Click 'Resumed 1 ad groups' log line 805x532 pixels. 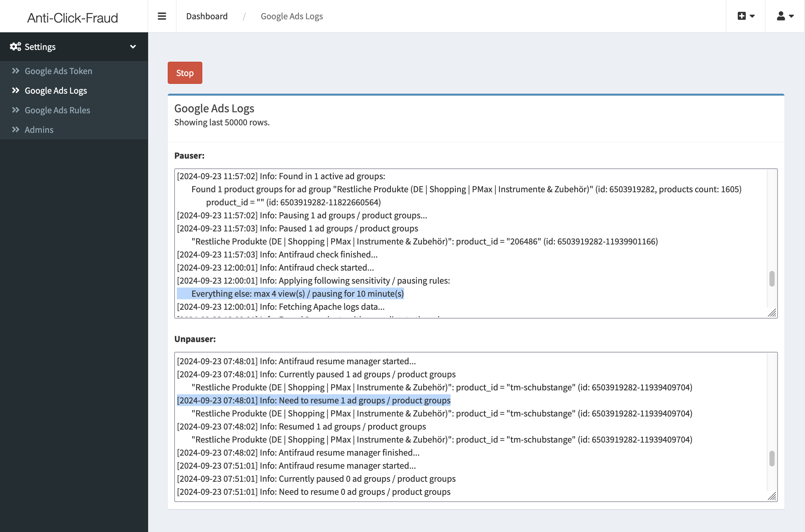pyautogui.click(x=302, y=427)
